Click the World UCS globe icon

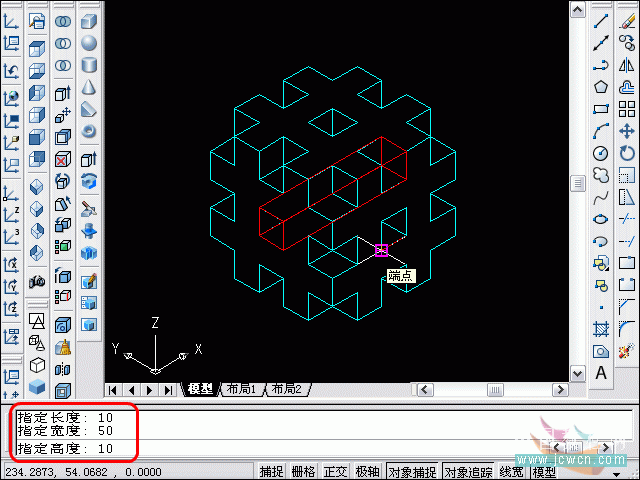tap(11, 98)
